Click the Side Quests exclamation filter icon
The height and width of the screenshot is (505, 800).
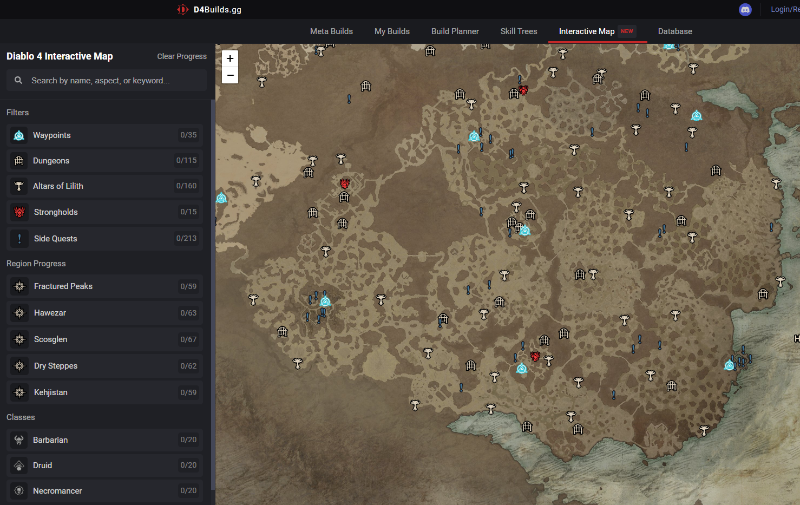19,238
